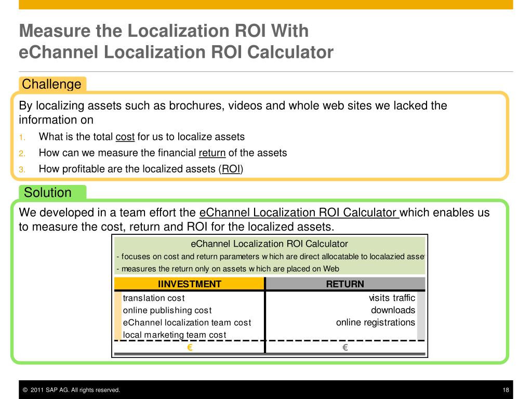The width and height of the screenshot is (532, 399).
Task: Select the yellow Challenge label
Action: (52, 84)
